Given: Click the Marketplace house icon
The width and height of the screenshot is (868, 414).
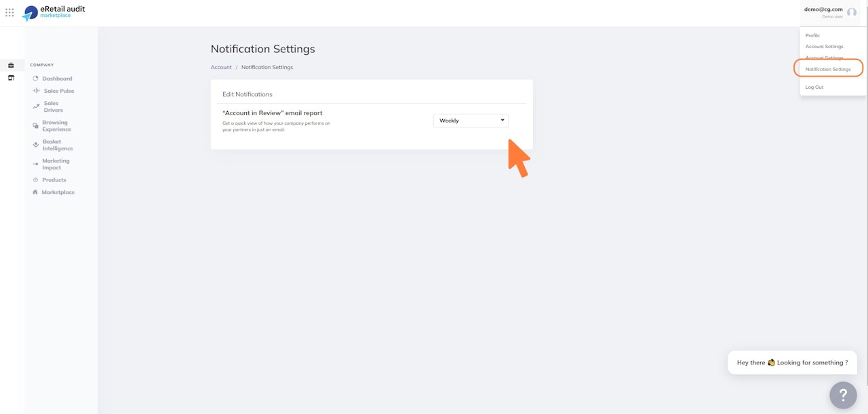Looking at the screenshot, I should click(x=35, y=192).
